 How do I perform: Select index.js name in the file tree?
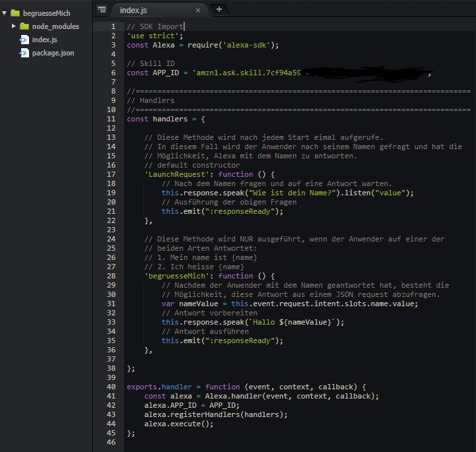click(44, 40)
